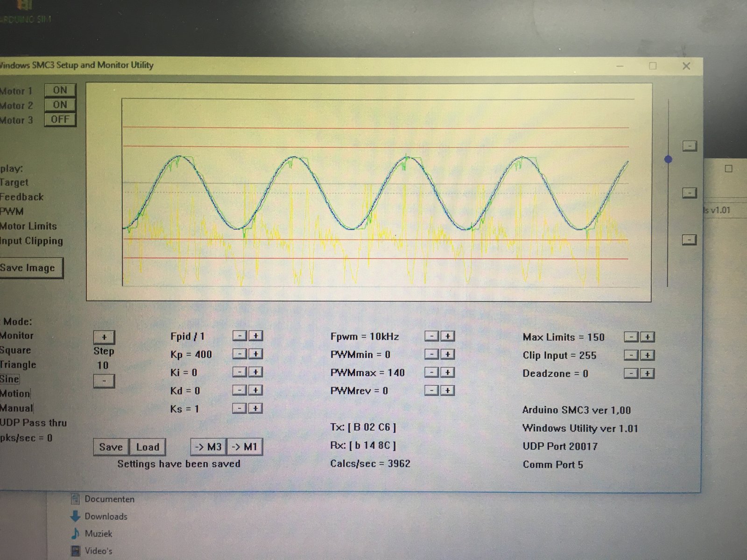Toggle Target trace display
Screen dimensions: 747x560
[x=14, y=182]
